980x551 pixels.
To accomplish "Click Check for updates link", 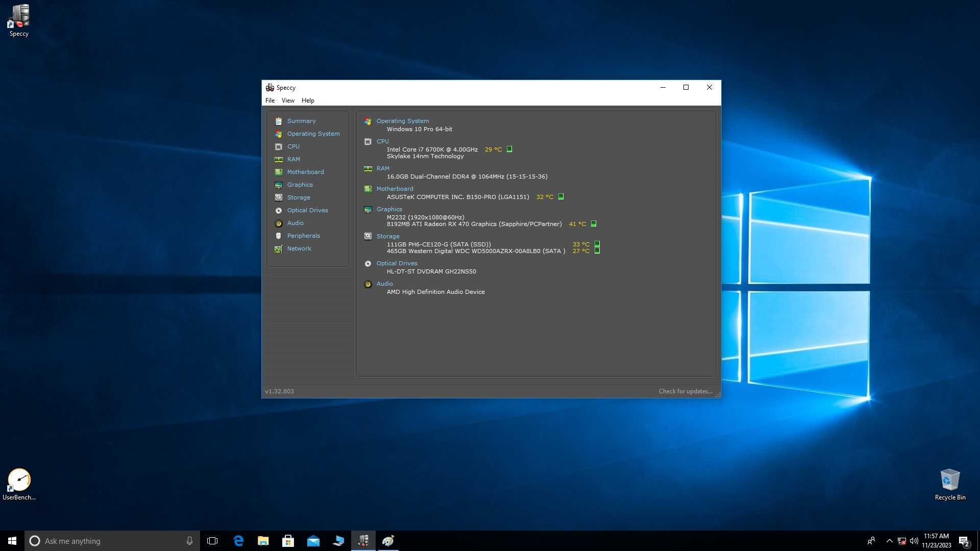I will [x=685, y=391].
